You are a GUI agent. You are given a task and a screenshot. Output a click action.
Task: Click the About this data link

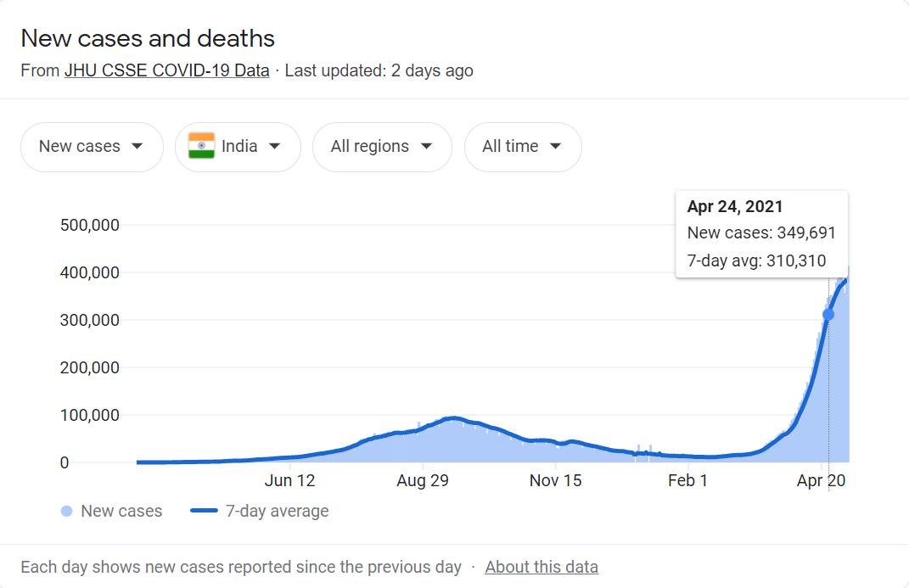coord(541,567)
